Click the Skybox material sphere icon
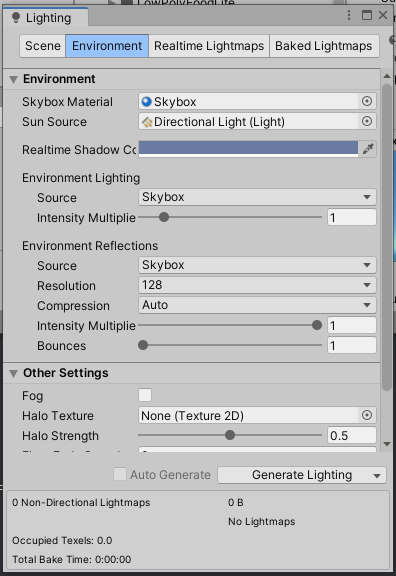 pyautogui.click(x=146, y=101)
